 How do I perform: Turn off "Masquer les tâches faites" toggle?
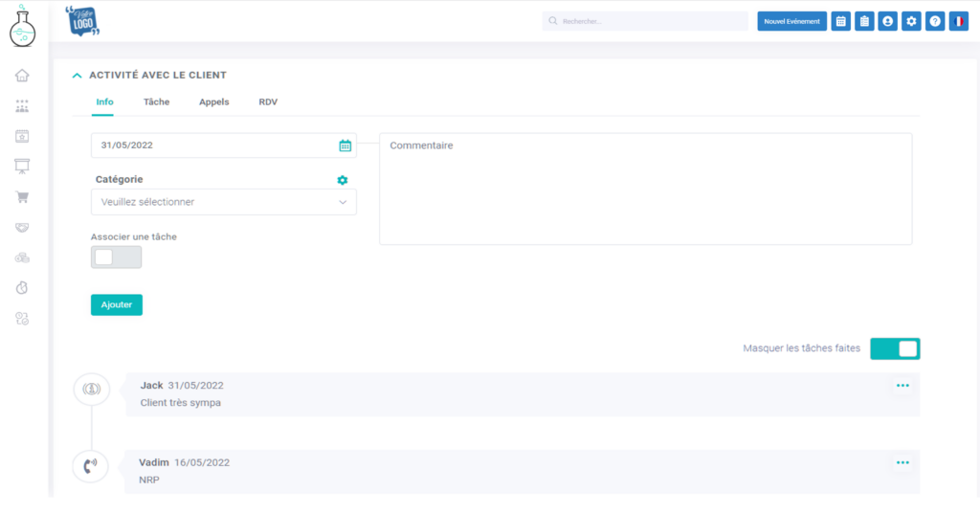pos(895,349)
